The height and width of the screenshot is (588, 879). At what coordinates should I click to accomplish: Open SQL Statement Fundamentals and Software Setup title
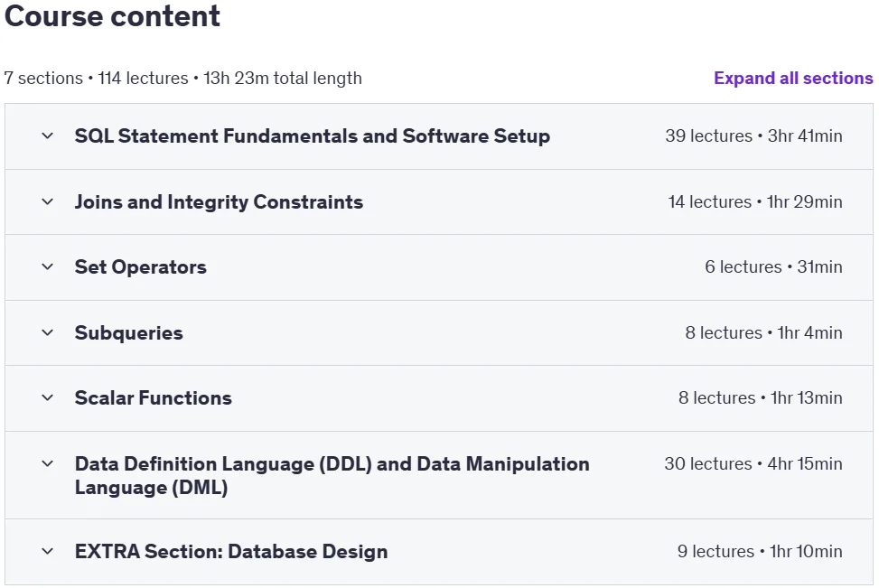pos(313,135)
